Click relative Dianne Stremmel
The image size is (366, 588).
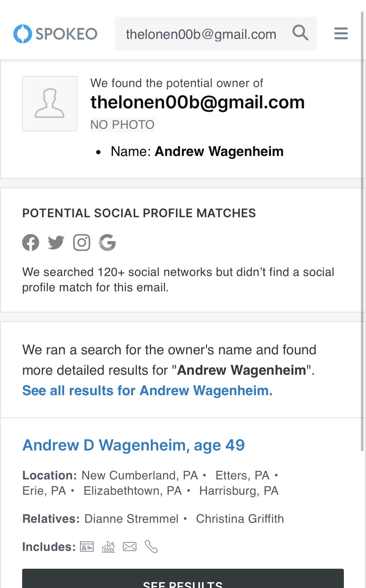coord(131,519)
